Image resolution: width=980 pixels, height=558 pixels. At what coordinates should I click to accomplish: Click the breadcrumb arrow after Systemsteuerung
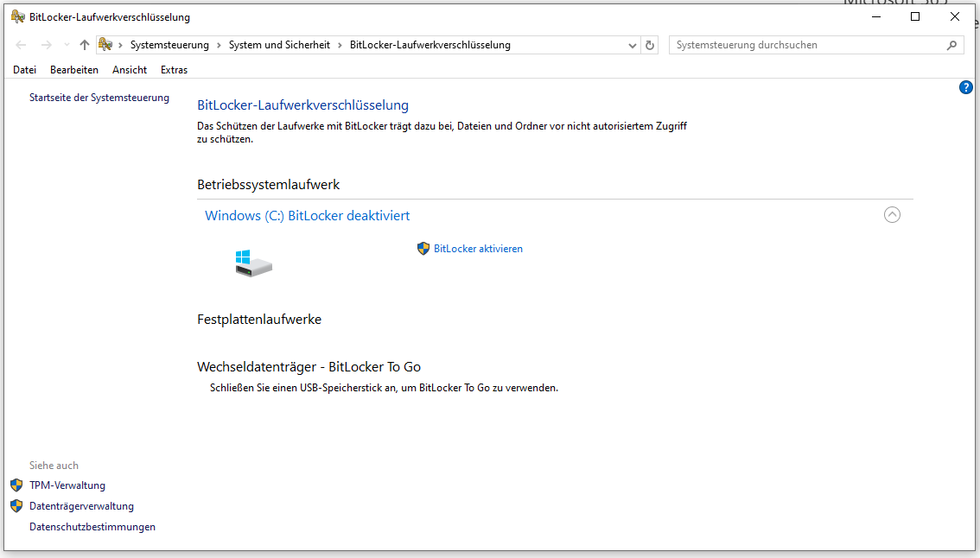tap(219, 45)
